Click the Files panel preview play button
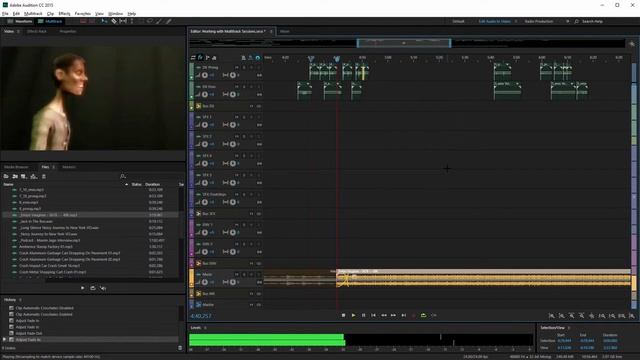Screen dimensions: 640x360 [83, 288]
